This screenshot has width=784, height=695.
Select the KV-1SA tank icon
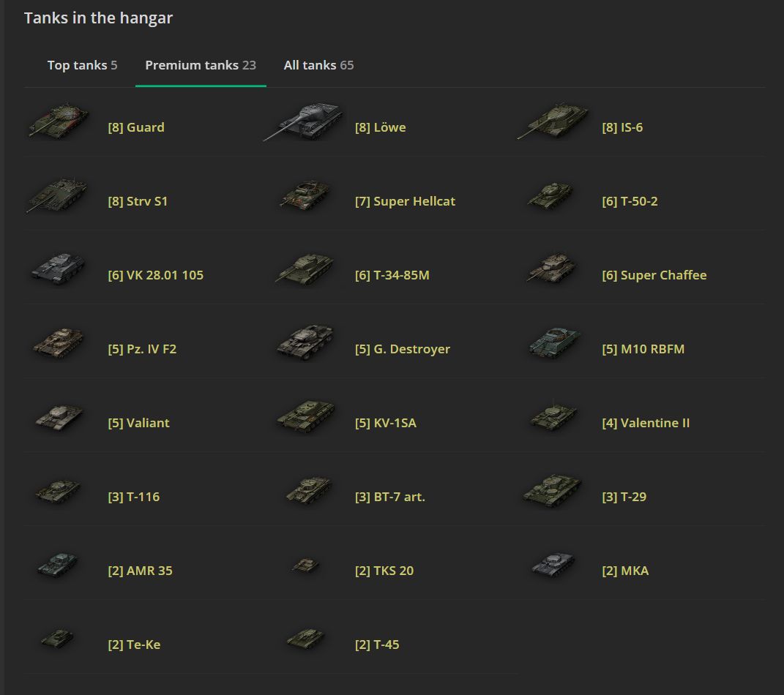[x=306, y=417]
